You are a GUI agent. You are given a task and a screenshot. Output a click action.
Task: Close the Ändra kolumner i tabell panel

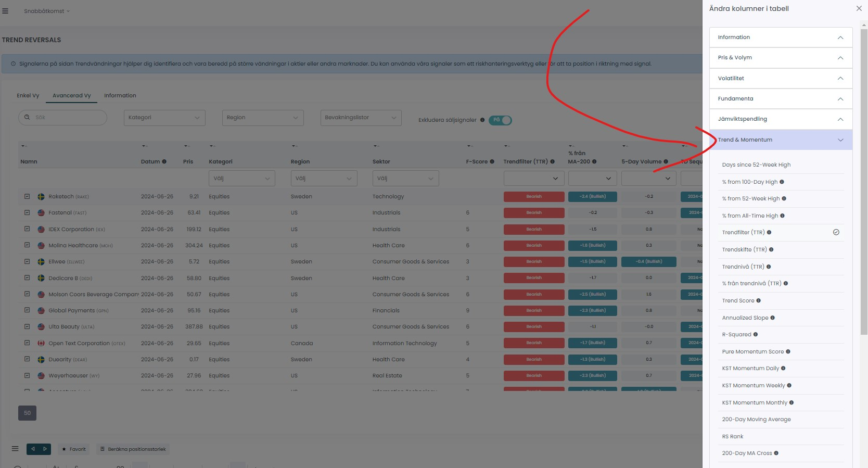pos(859,8)
